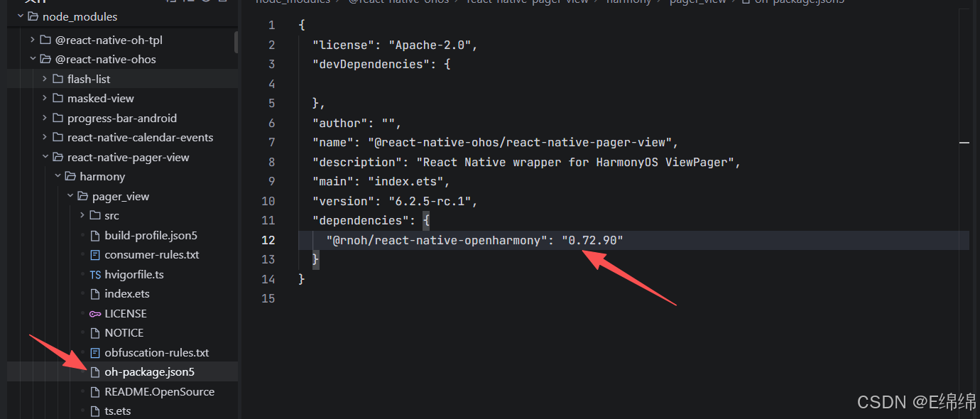Collapse the pager_view folder chevron
The width and height of the screenshot is (980, 419).
[70, 196]
